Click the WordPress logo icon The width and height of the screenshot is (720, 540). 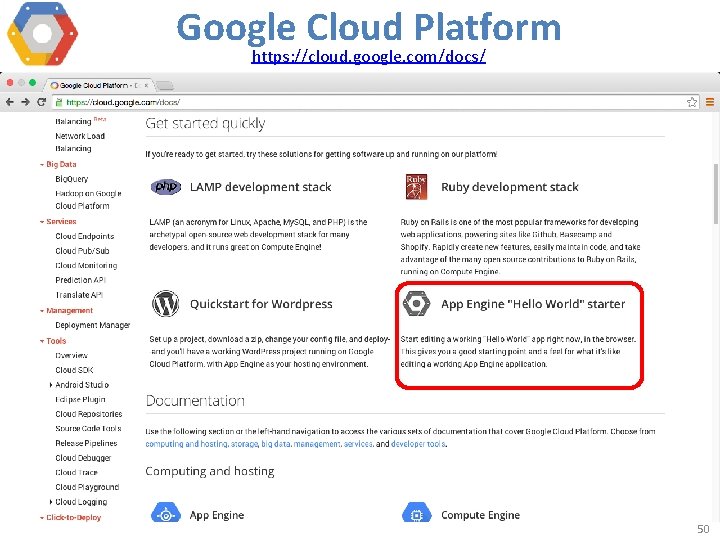coord(165,304)
